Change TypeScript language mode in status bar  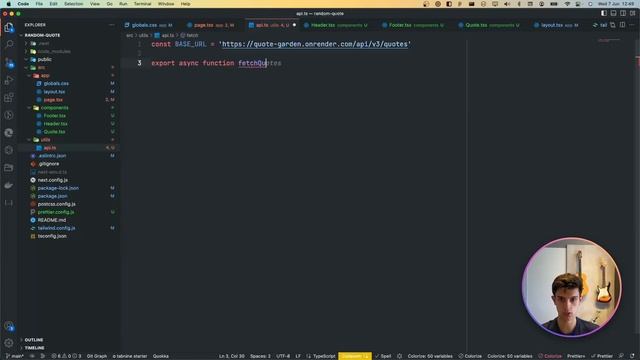click(324, 356)
